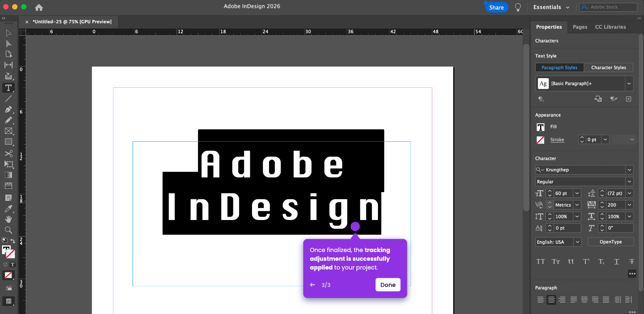Align paragraph right
The height and width of the screenshot is (314, 644).
pos(562,299)
